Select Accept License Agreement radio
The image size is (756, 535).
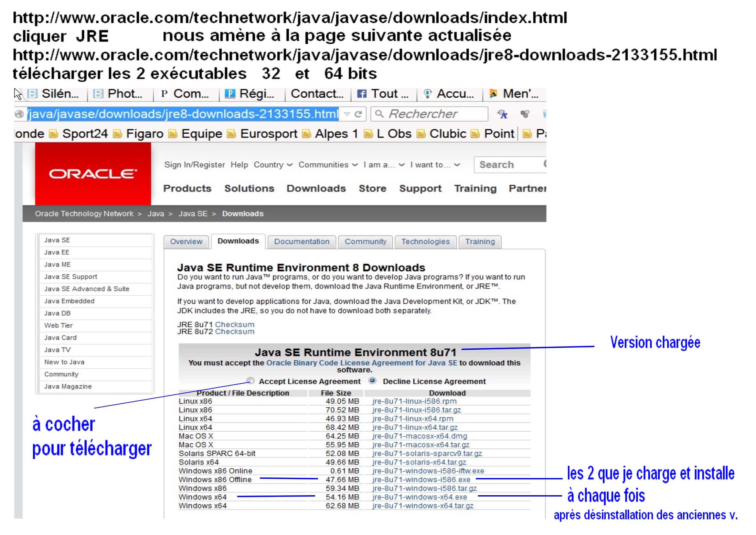[251, 381]
